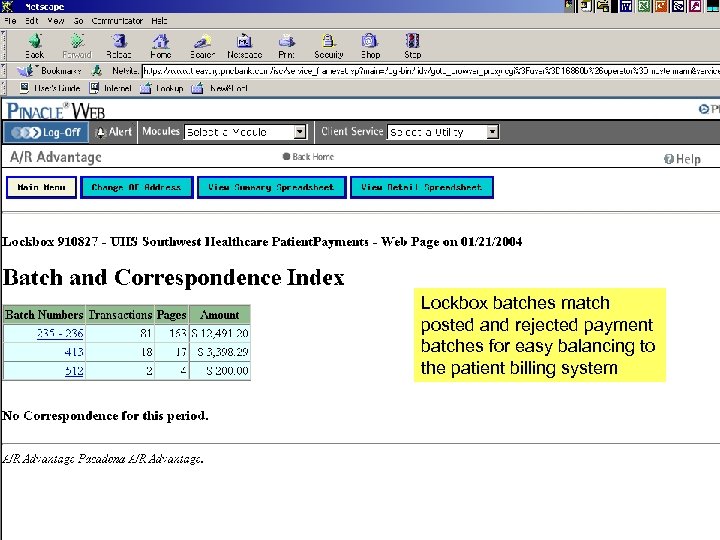Click the Access icon in the Office shortcut bar
This screenshot has height=540, width=720.
695,6
